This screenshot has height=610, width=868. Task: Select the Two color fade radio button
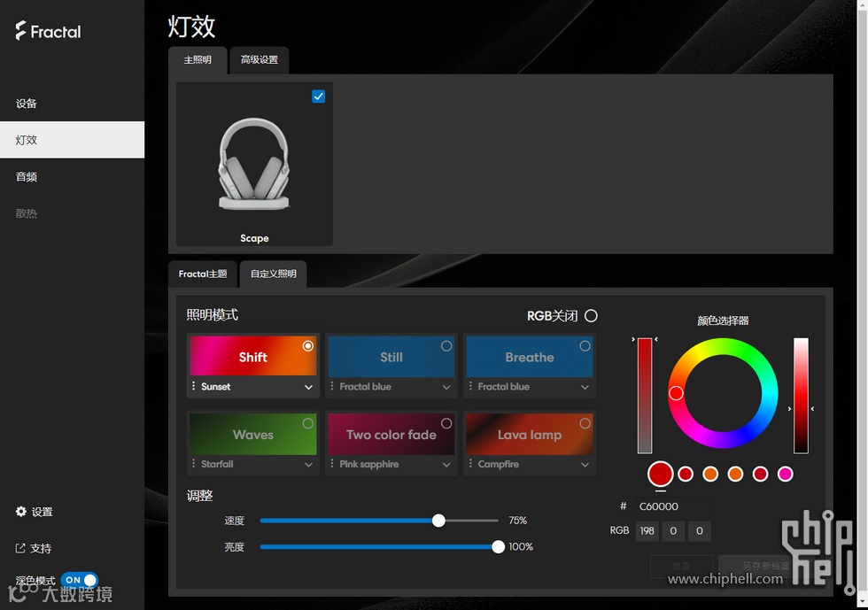pyautogui.click(x=446, y=423)
